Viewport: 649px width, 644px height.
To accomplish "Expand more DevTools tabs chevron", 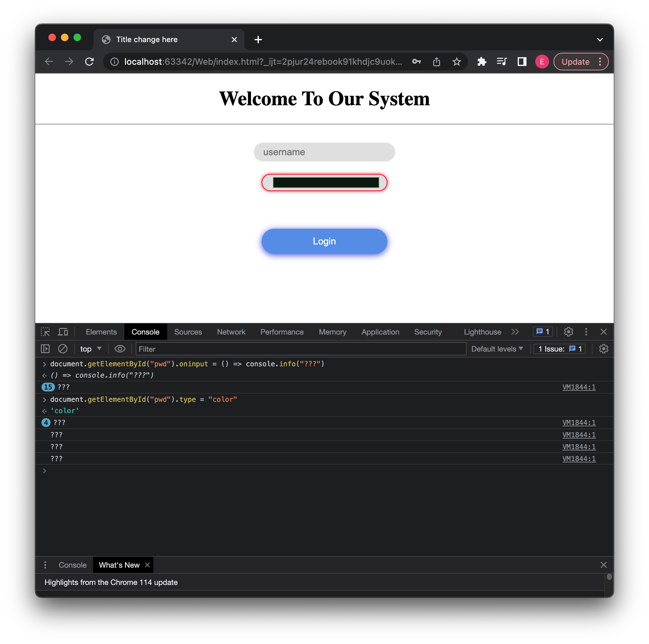I will [515, 332].
